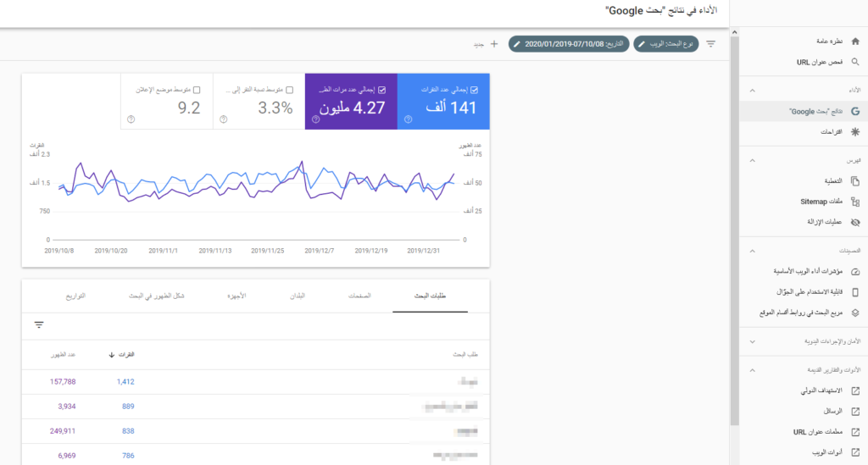Click the home overview icon in sidebar
The image size is (868, 465).
(x=855, y=41)
